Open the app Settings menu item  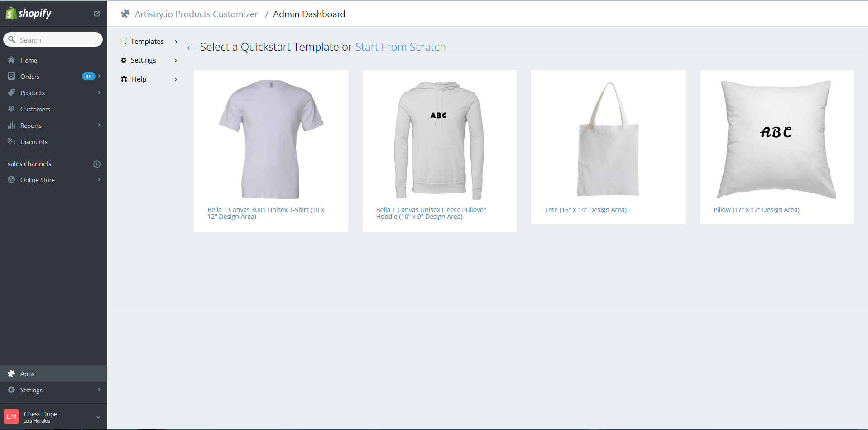tap(143, 60)
